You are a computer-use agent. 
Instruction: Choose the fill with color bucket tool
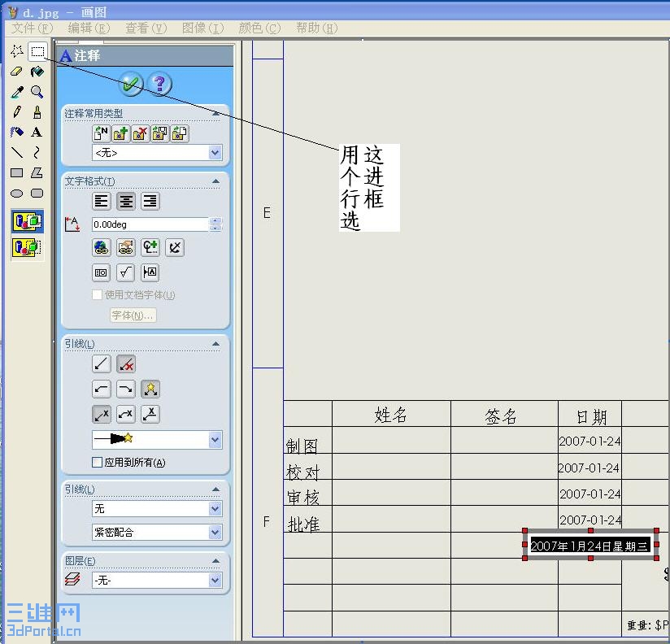37,72
